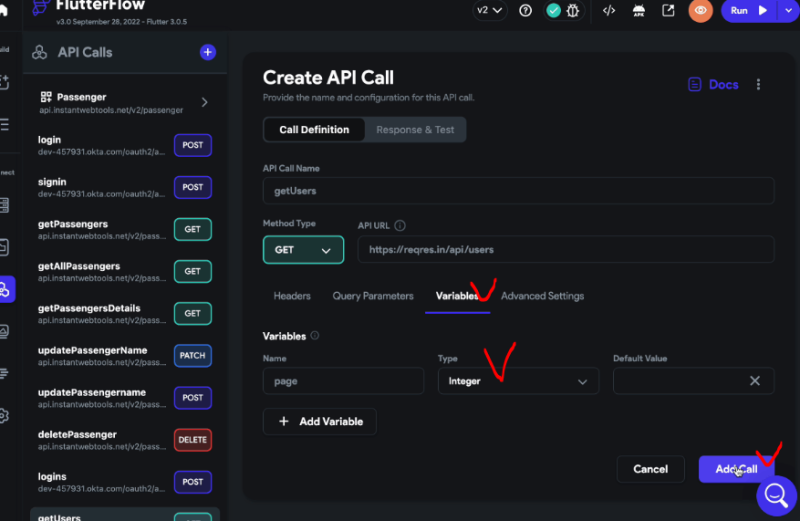800x521 pixels.
Task: Click the settings gear in left sidebar
Action: [4, 415]
